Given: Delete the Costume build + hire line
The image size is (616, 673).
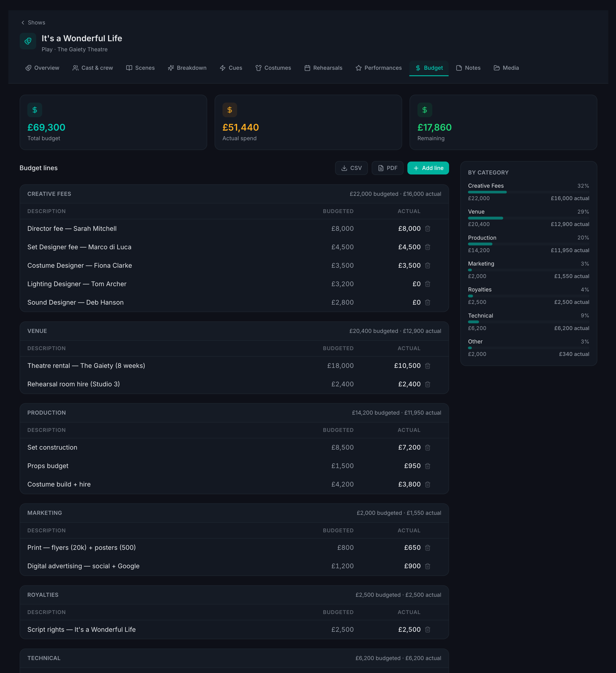Looking at the screenshot, I should (428, 484).
